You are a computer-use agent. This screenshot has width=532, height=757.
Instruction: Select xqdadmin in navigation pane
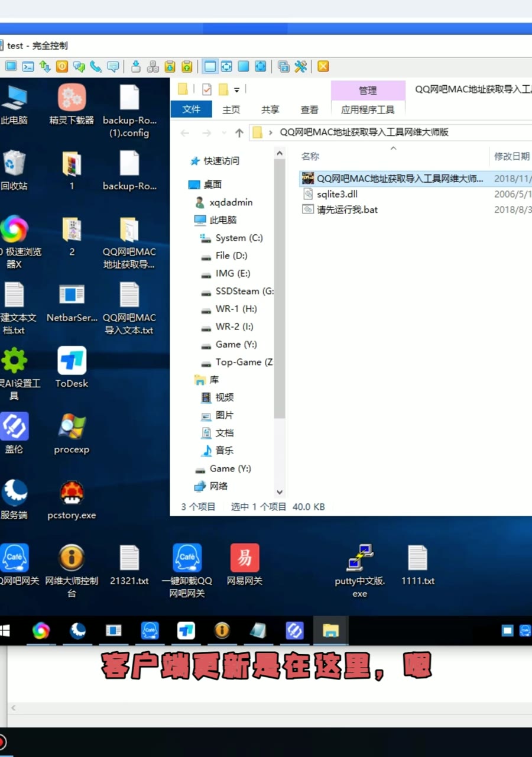tap(231, 202)
